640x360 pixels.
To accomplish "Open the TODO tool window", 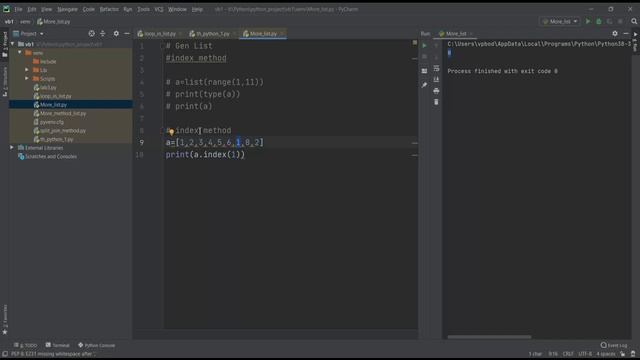I will click(x=25, y=345).
